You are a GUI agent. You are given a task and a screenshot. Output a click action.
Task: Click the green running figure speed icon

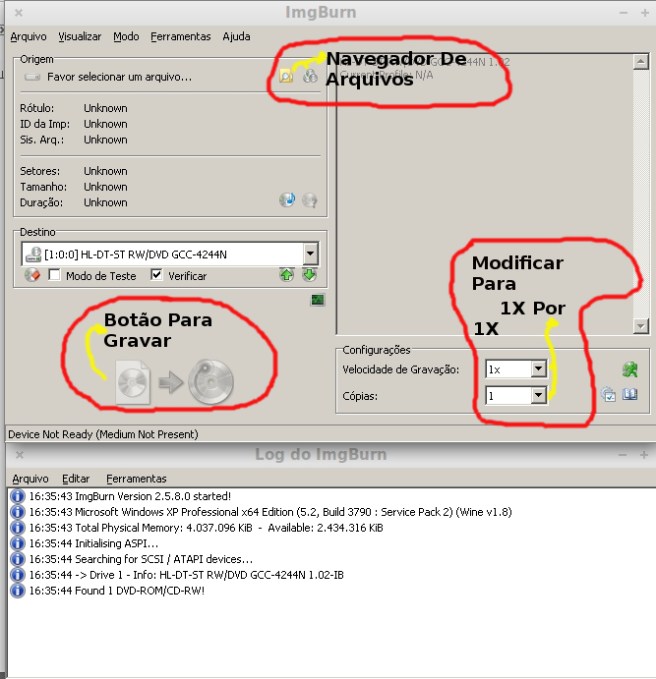point(629,369)
